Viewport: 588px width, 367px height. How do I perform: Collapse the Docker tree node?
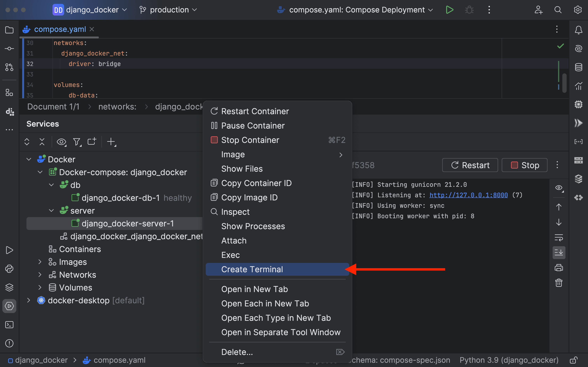tap(29, 159)
